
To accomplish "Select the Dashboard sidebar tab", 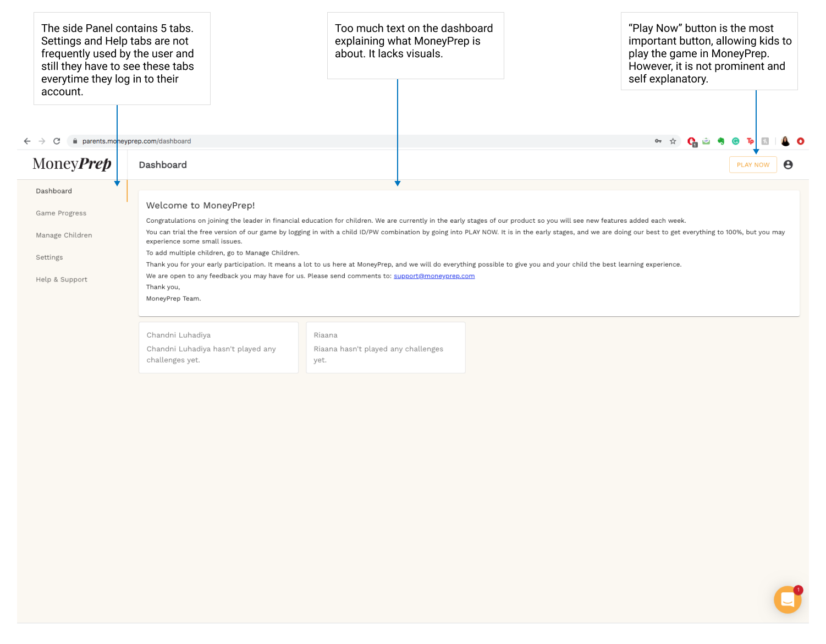I will [54, 191].
